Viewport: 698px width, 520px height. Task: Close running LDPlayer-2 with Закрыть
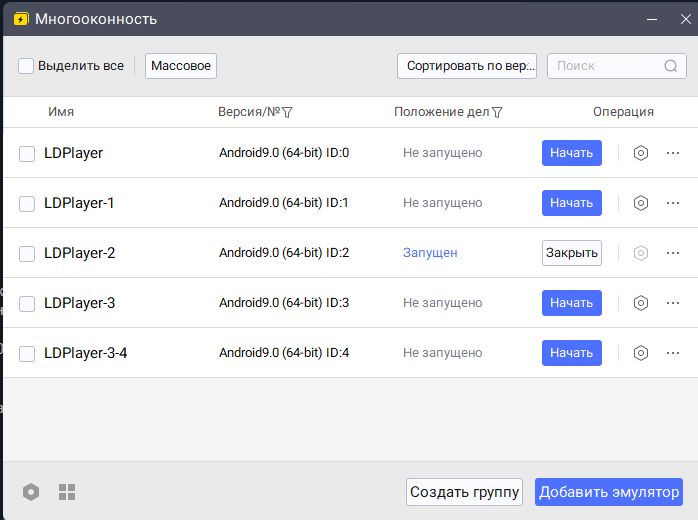tap(572, 253)
